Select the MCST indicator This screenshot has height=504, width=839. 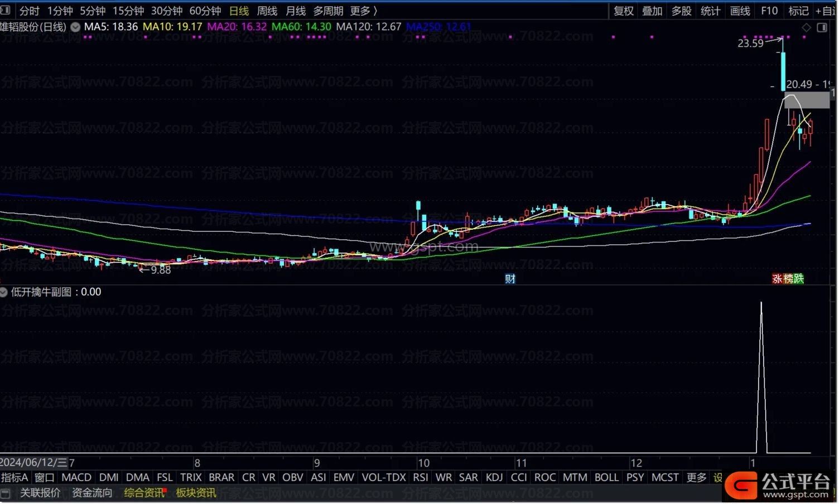pyautogui.click(x=665, y=478)
